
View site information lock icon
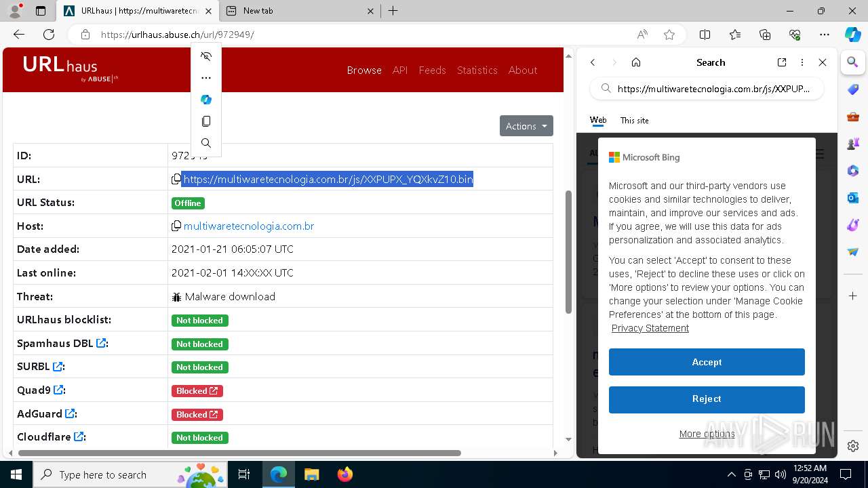tap(85, 35)
